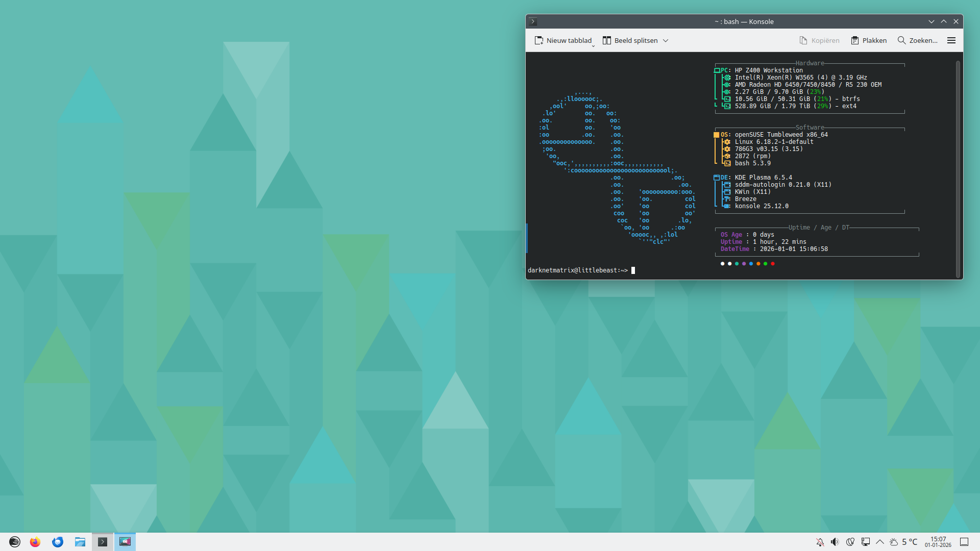Click the Konsole vertical scrollbar

(958, 168)
